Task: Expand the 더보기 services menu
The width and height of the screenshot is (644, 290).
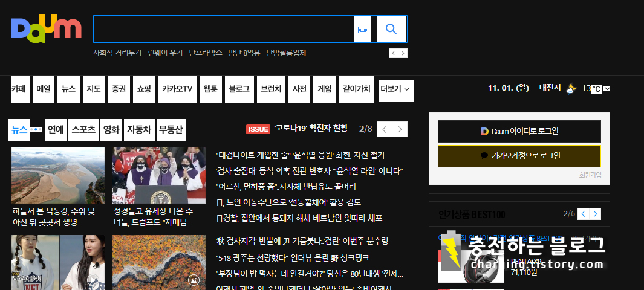Action: (x=396, y=91)
